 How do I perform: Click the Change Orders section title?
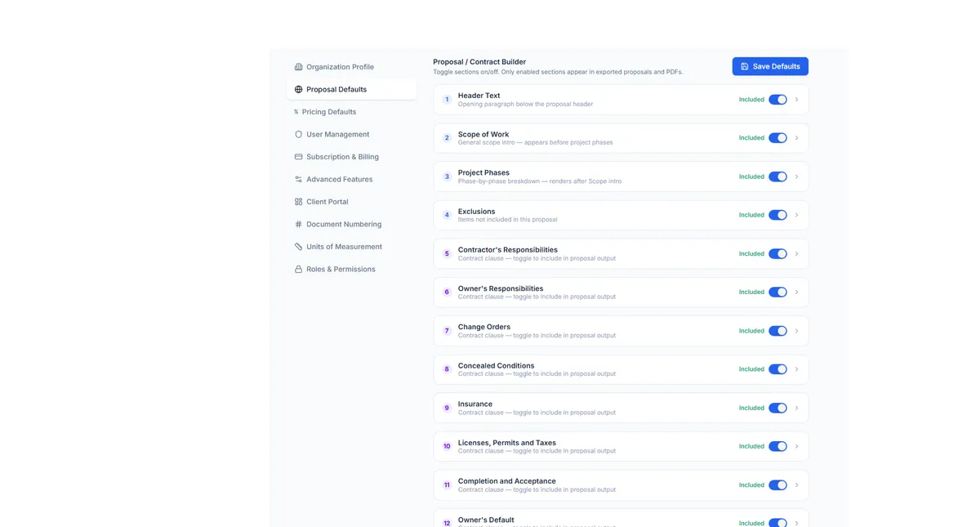(483, 327)
